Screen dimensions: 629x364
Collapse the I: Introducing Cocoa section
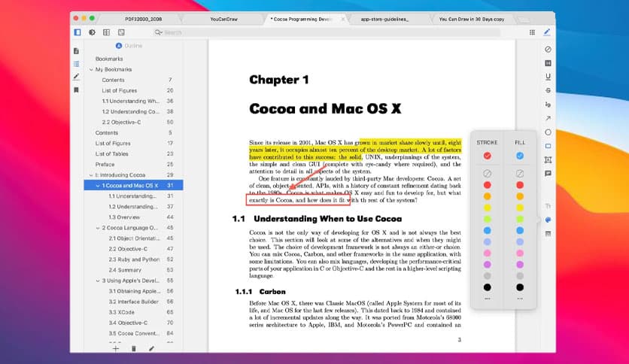click(x=91, y=175)
